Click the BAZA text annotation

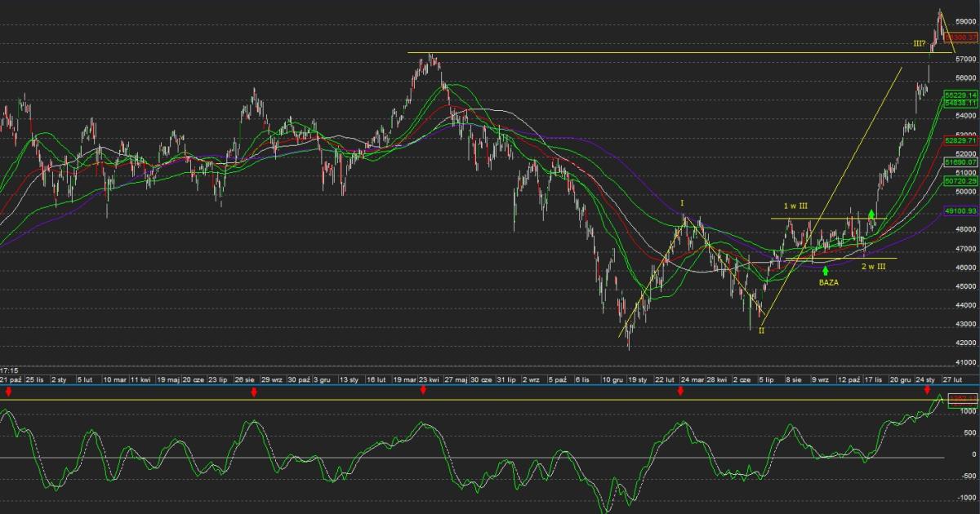click(x=828, y=282)
